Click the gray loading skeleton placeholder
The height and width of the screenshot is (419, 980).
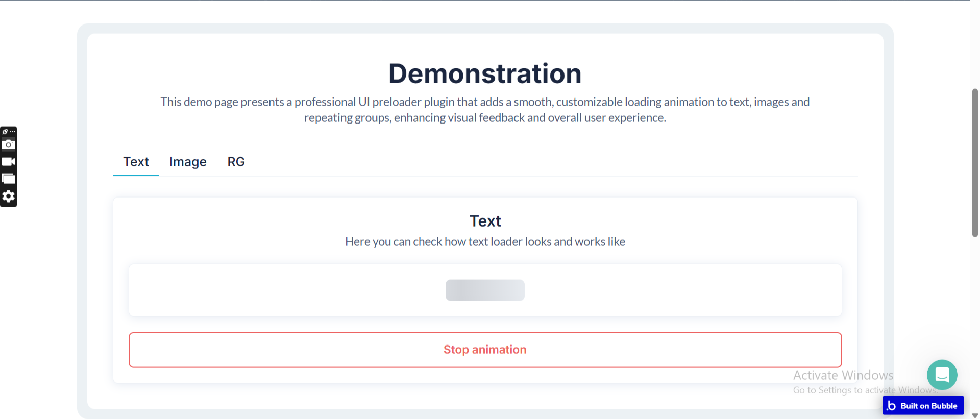coord(485,290)
